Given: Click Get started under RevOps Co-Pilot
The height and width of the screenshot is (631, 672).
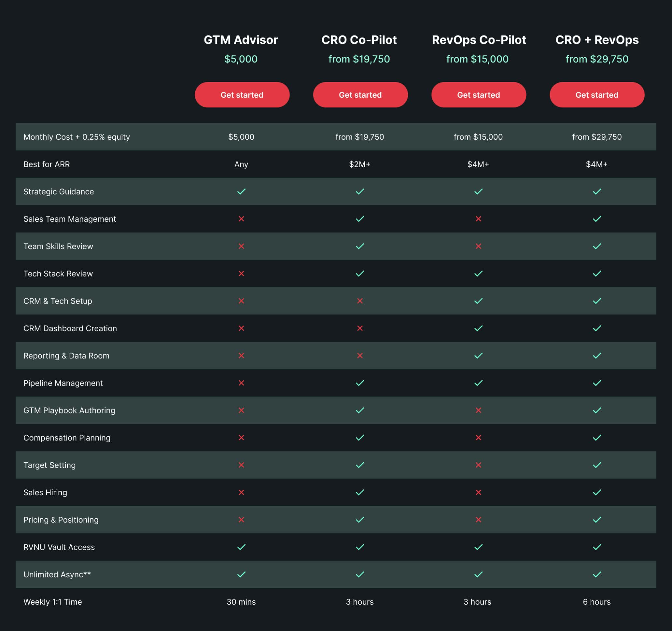Looking at the screenshot, I should pyautogui.click(x=479, y=95).
